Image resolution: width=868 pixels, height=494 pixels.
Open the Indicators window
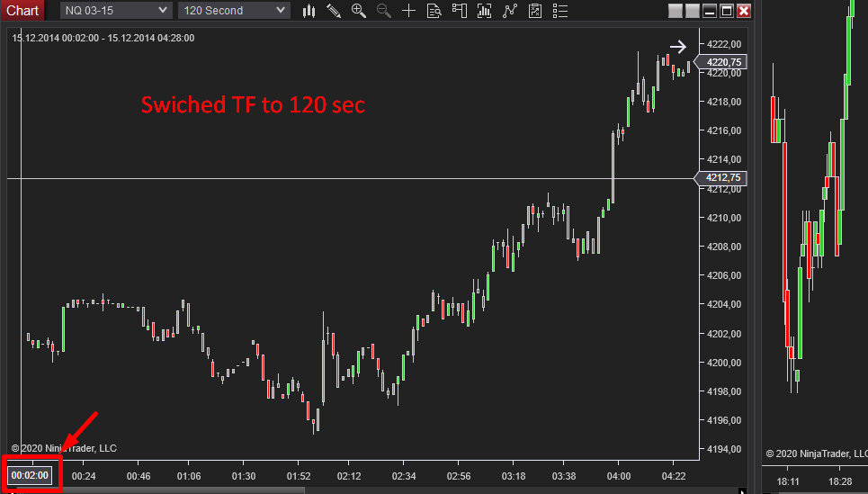(510, 11)
